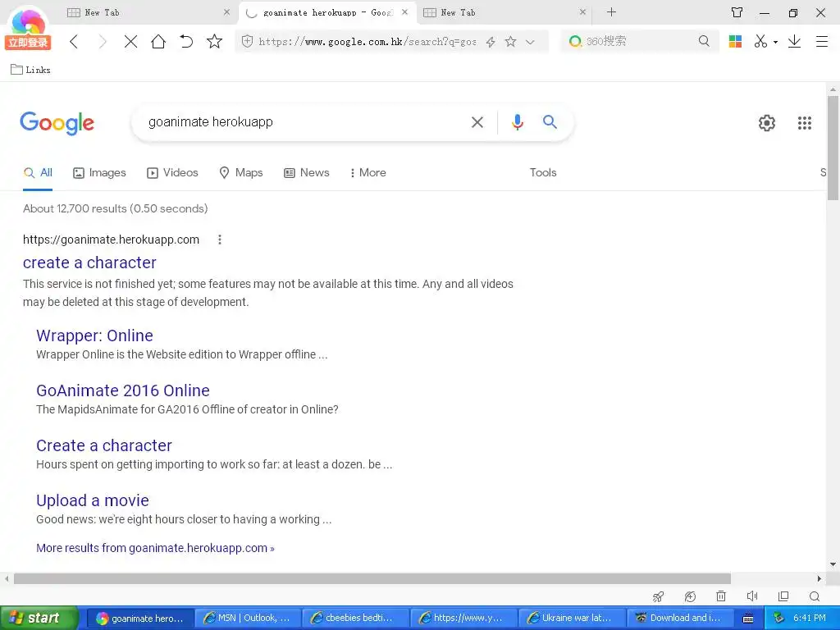Viewport: 840px width, 630px height.
Task: Open the three-dot menu beside goanimate.herokuapp.com URL
Action: [x=220, y=240]
